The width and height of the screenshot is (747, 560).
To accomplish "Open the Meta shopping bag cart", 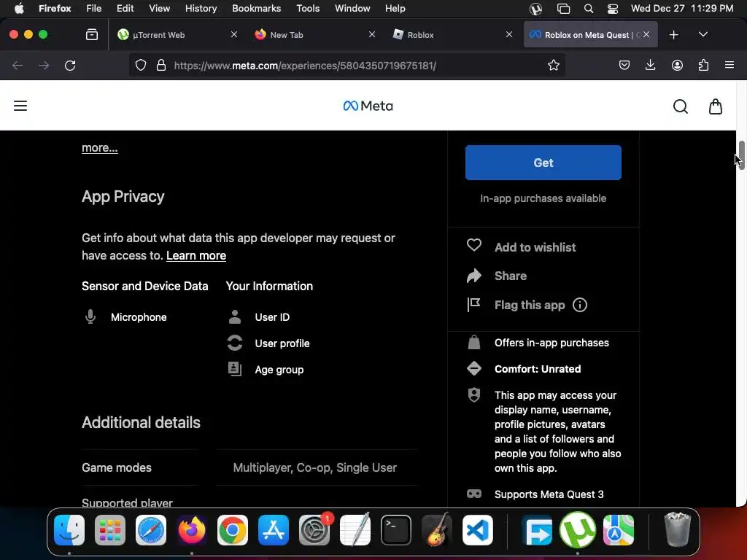I will click(x=716, y=106).
